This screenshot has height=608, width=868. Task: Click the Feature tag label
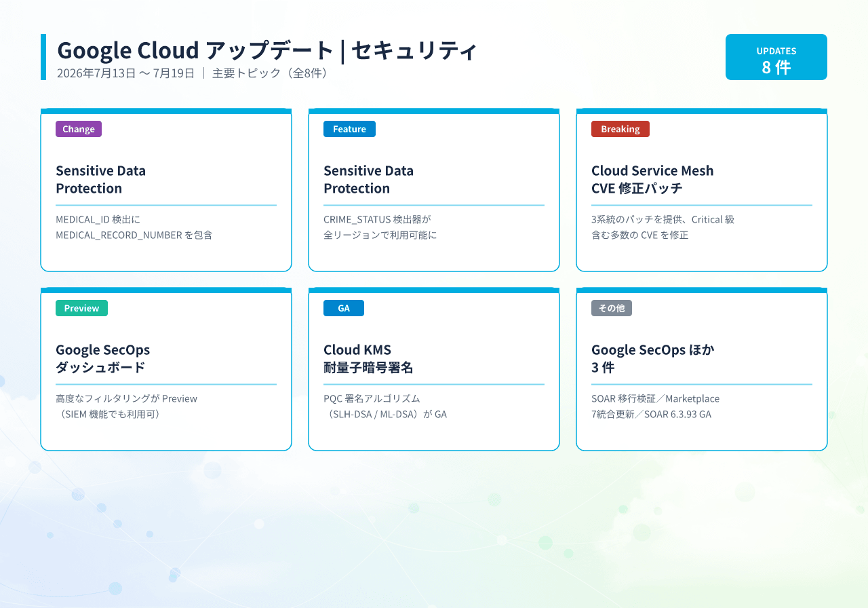pos(349,129)
